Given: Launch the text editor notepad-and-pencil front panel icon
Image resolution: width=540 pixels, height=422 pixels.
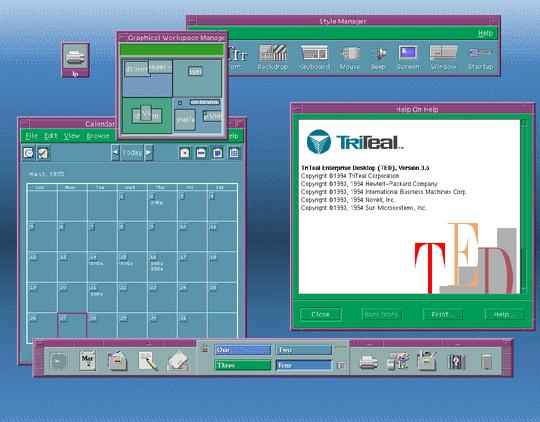Looking at the screenshot, I should point(148,361).
